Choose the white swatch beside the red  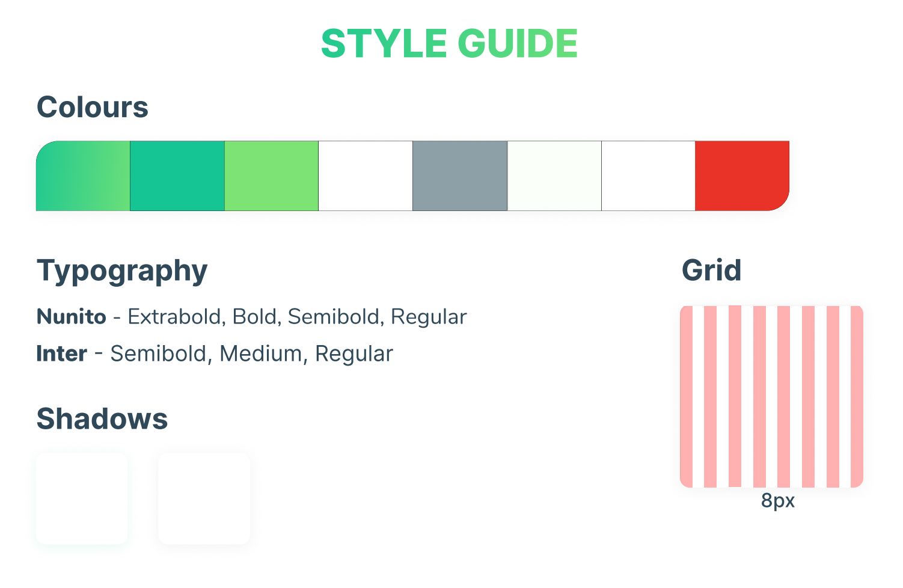point(649,176)
